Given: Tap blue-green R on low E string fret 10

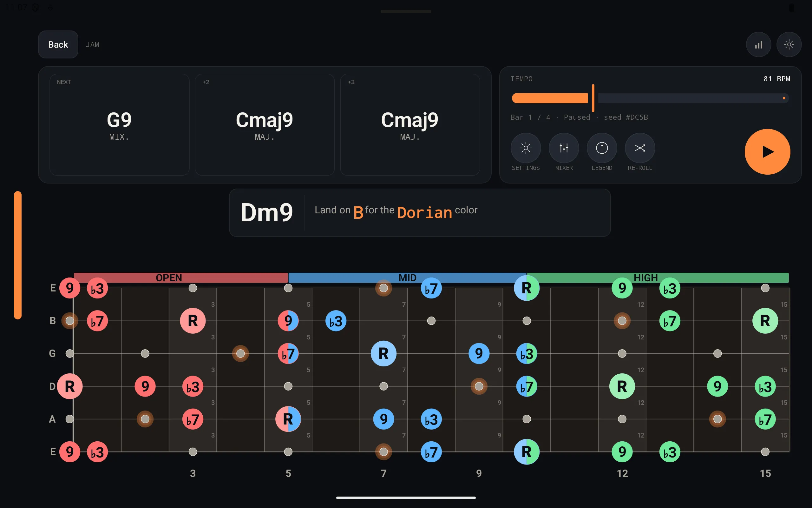Looking at the screenshot, I should tap(527, 452).
